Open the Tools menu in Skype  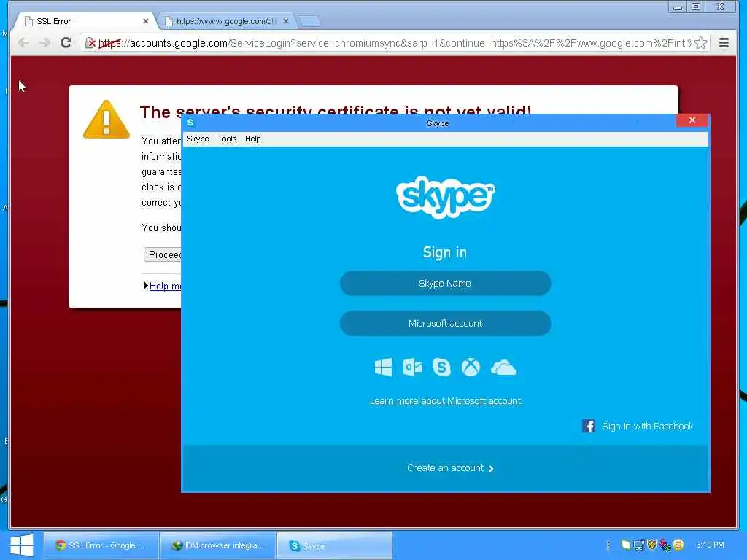[227, 139]
